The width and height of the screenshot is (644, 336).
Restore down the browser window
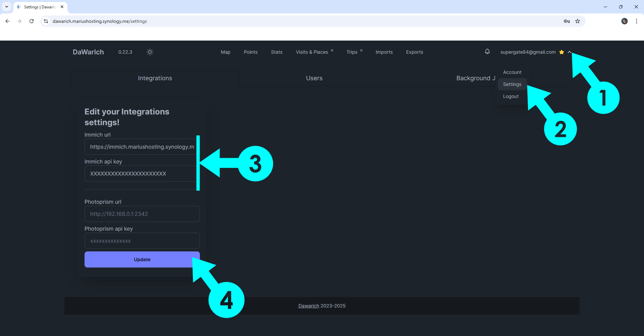tap(621, 7)
